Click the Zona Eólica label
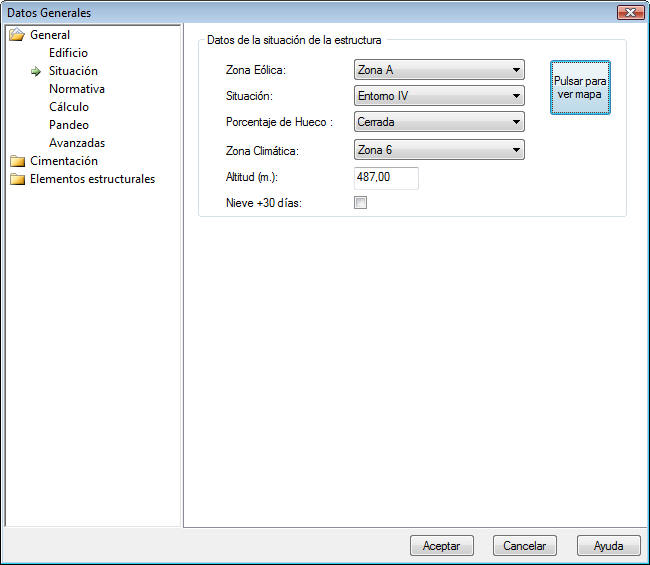Viewport: 650px width, 565px height. tap(256, 70)
